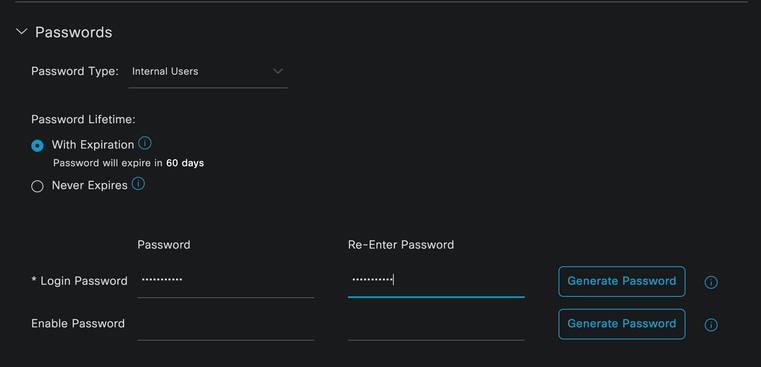Select the Never Expires radio button
Image resolution: width=761 pixels, height=367 pixels.
tap(37, 186)
